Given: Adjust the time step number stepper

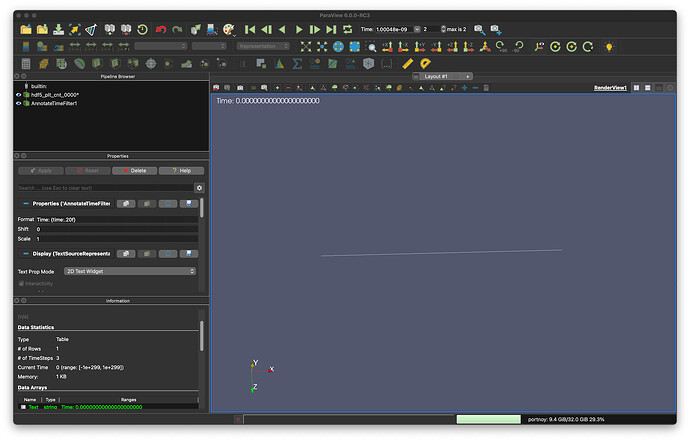Looking at the screenshot, I should (x=443, y=29).
